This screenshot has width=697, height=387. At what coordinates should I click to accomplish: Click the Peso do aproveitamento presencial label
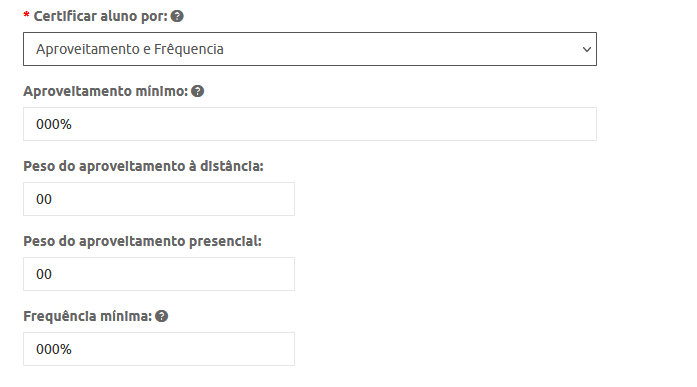[x=142, y=241]
